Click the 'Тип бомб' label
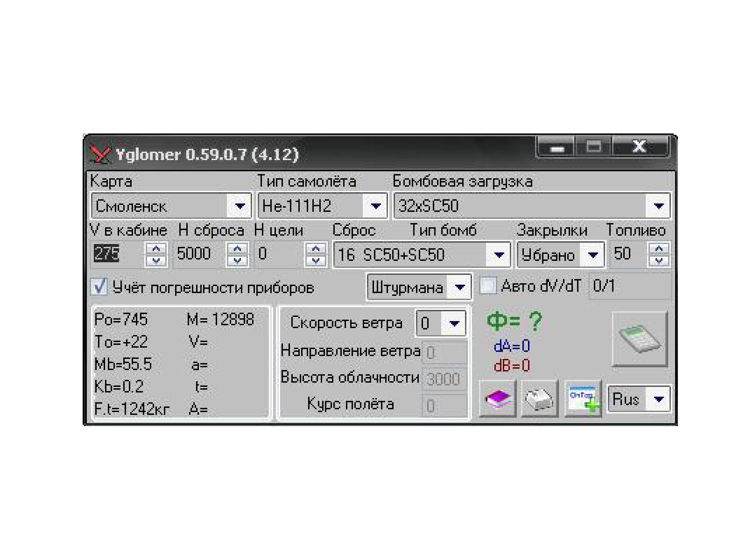747x560 pixels. (x=443, y=230)
